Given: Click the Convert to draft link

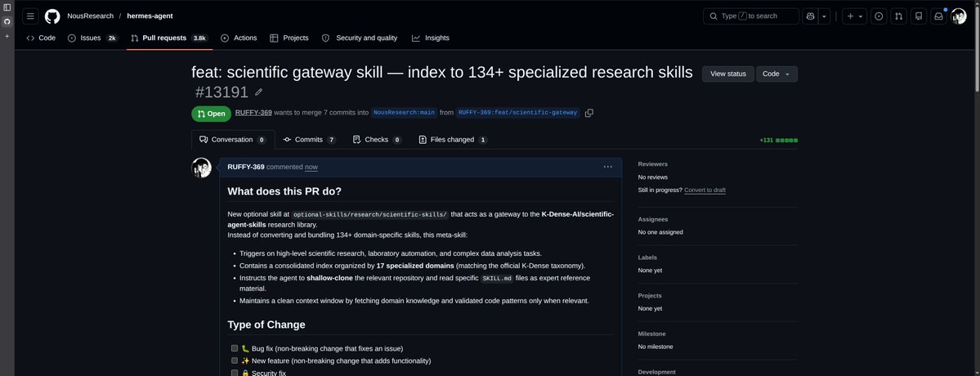Looking at the screenshot, I should (x=705, y=190).
